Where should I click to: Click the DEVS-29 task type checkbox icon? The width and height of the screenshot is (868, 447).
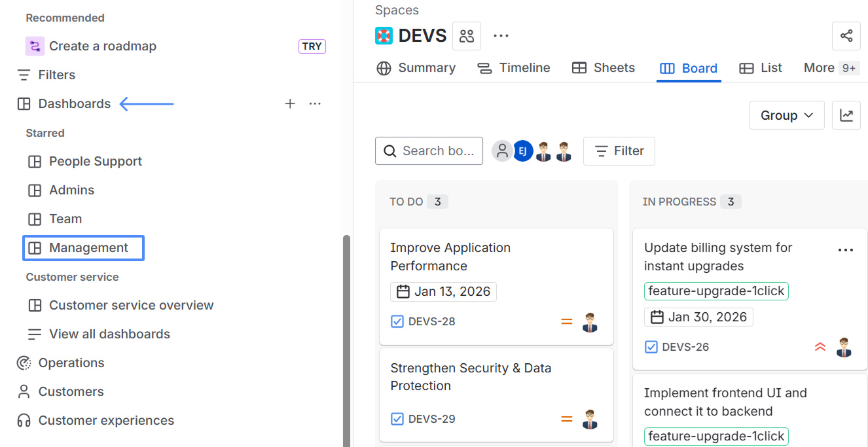coord(397,419)
